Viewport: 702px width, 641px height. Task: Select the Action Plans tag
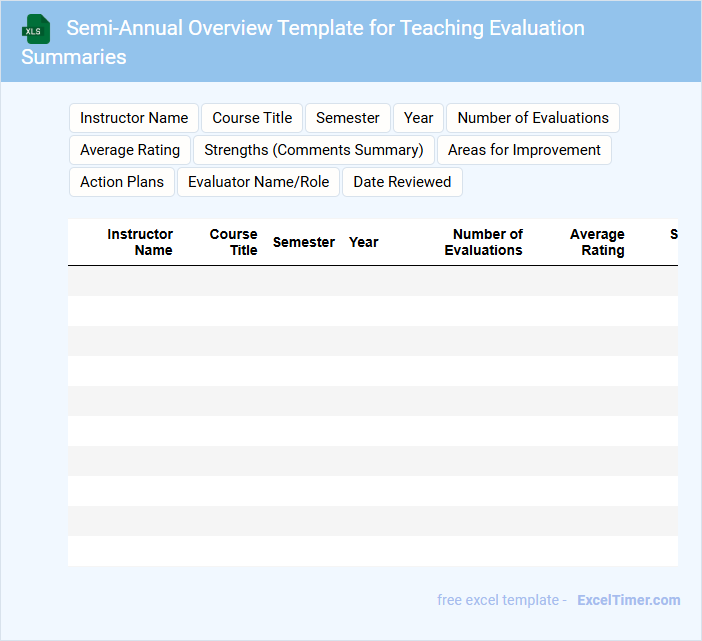coord(122,182)
